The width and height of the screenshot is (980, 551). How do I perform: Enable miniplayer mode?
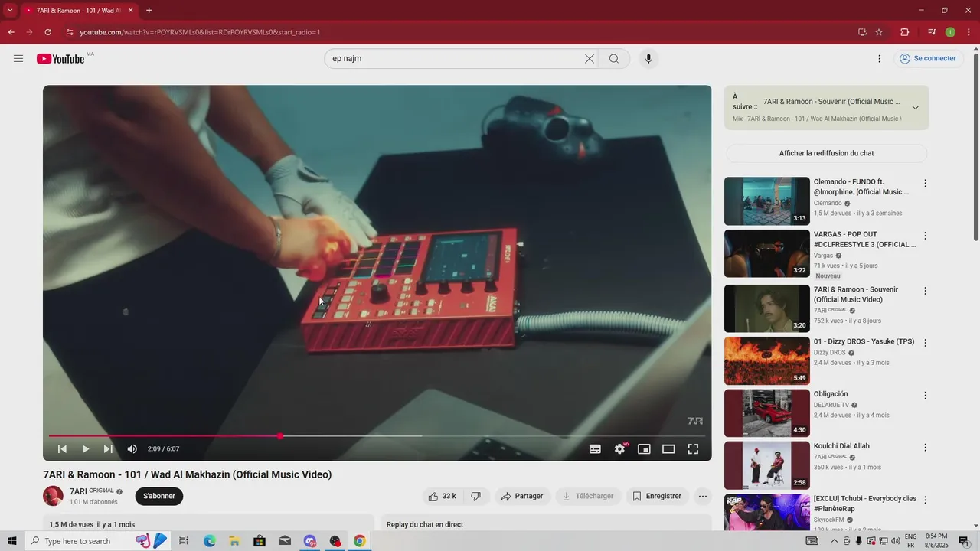(644, 449)
